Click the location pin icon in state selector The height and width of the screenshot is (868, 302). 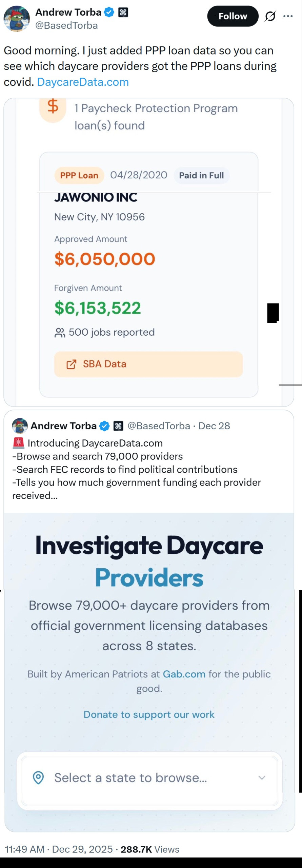pyautogui.click(x=38, y=777)
